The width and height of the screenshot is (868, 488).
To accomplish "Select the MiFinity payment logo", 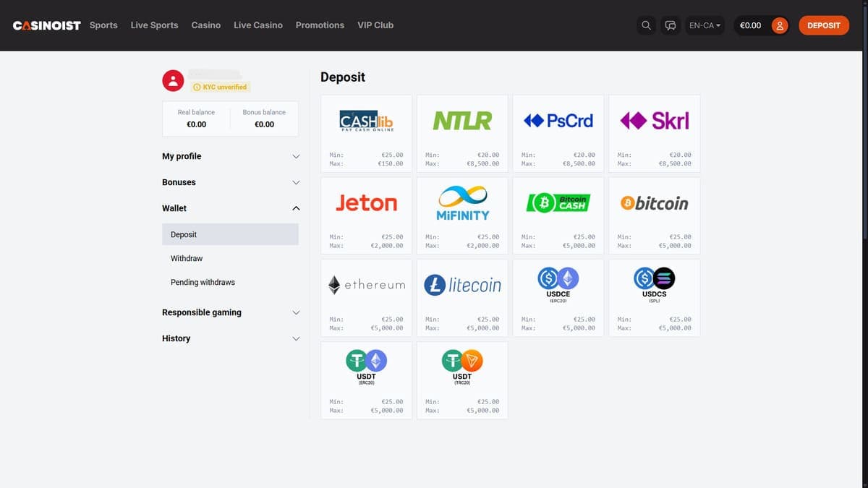I will pyautogui.click(x=462, y=203).
